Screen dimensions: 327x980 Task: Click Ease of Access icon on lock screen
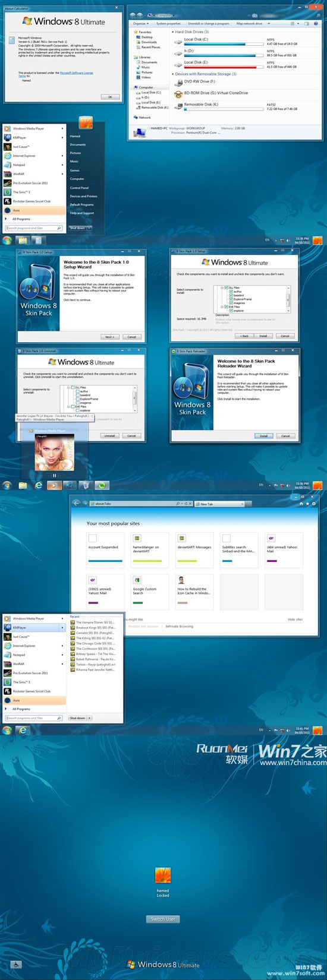tap(16, 965)
